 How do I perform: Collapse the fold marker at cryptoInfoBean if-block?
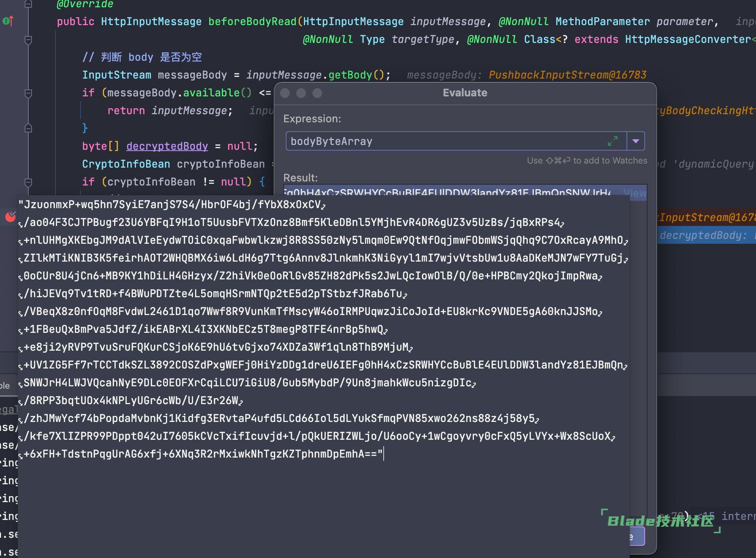pyautogui.click(x=28, y=182)
